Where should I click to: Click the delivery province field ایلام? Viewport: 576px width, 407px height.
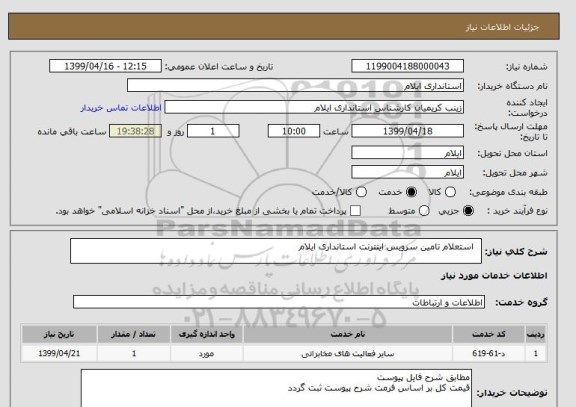point(407,153)
